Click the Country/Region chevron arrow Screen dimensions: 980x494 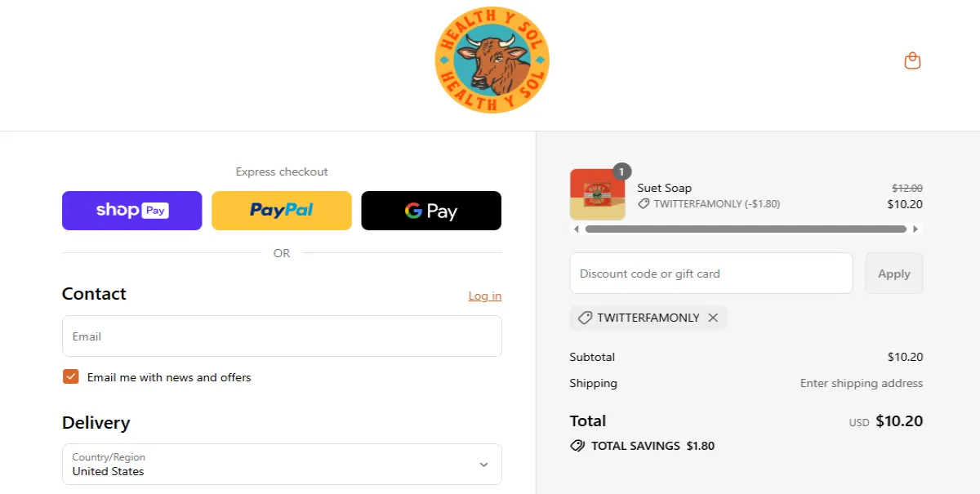pyautogui.click(x=483, y=464)
